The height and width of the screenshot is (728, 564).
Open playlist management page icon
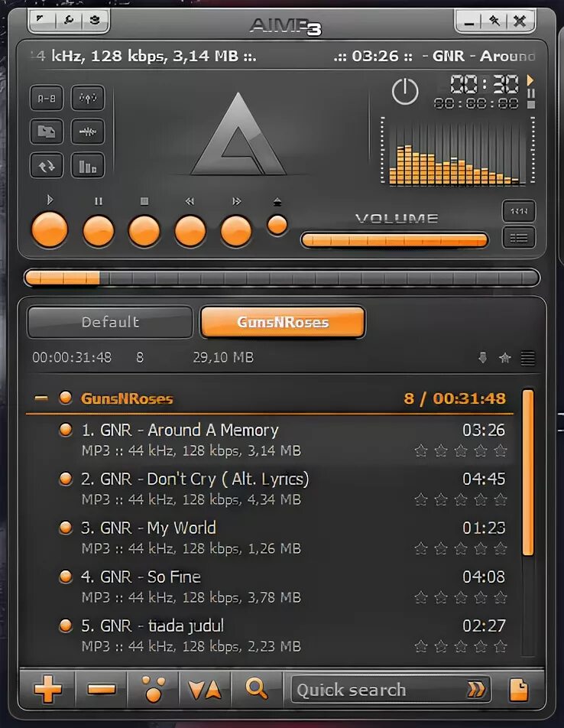point(519,690)
